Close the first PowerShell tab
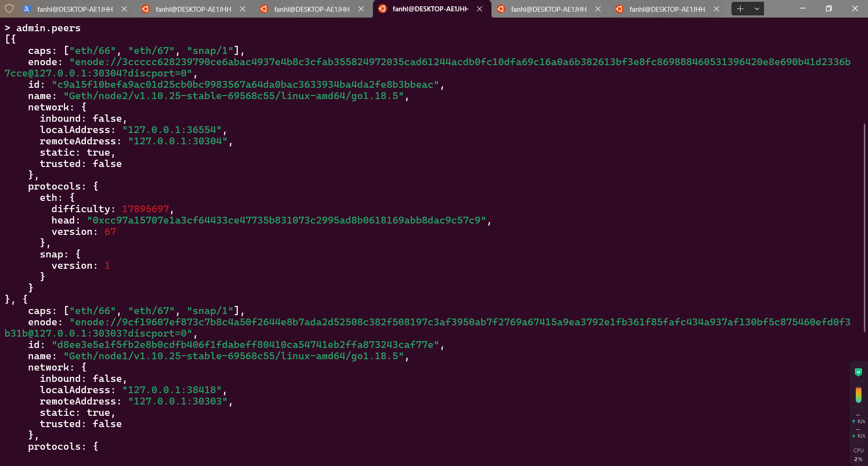Image resolution: width=868 pixels, height=466 pixels. [124, 9]
